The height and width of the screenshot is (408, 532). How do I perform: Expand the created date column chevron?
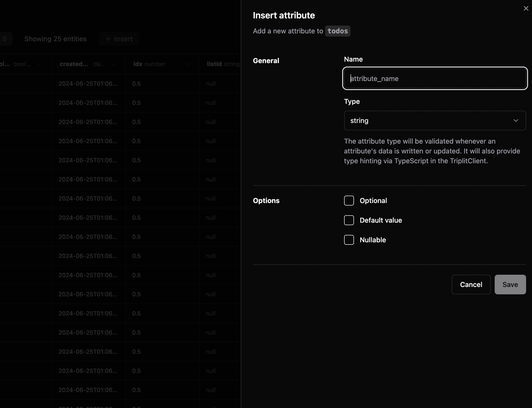[113, 64]
